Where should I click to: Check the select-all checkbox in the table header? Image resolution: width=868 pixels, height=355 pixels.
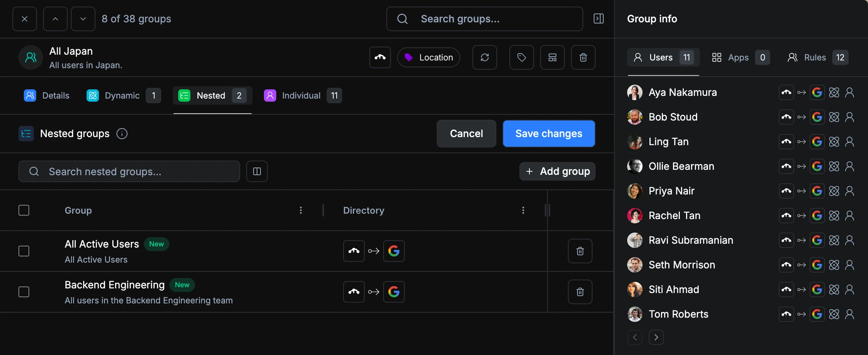click(x=24, y=210)
